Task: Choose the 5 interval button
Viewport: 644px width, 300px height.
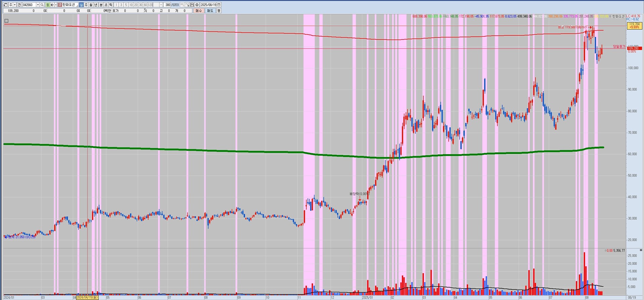Action: (126, 5)
